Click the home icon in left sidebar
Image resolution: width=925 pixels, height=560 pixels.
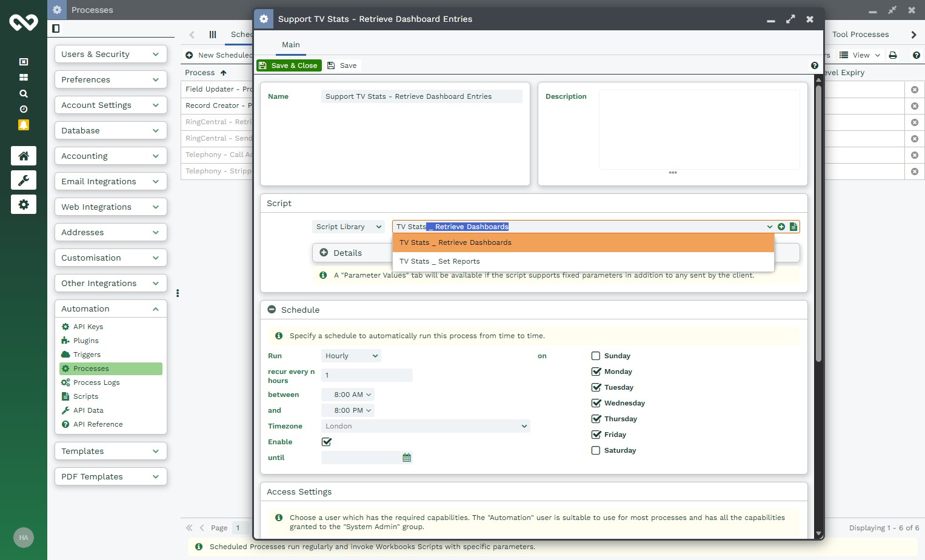(x=24, y=156)
